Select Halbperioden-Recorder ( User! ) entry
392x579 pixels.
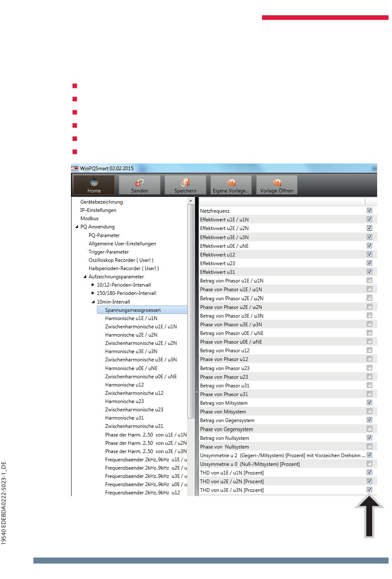[124, 268]
